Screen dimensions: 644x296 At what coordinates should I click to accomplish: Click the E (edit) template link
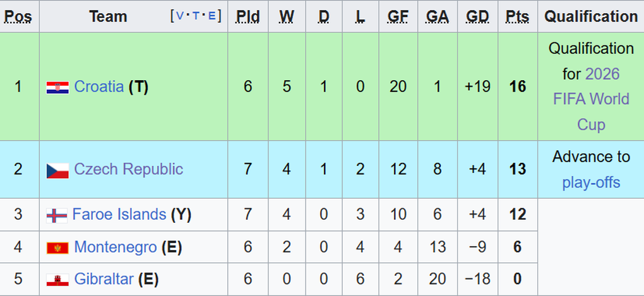click(212, 16)
